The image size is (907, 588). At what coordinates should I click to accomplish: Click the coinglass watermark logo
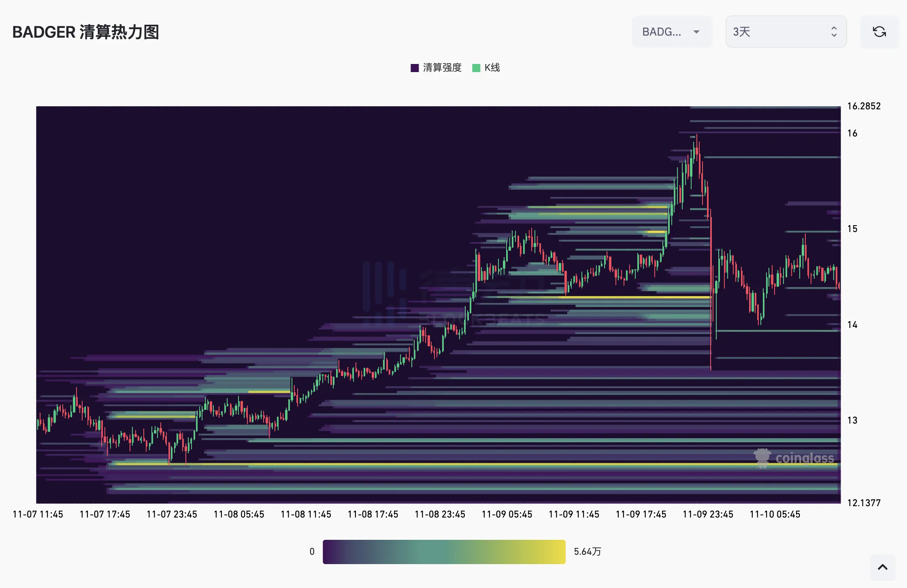[x=794, y=458]
